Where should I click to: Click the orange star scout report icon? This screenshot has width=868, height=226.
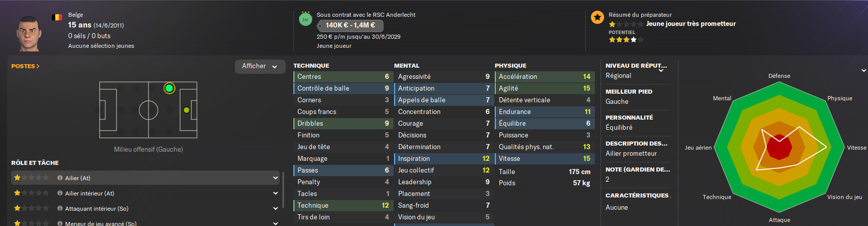[x=597, y=17]
